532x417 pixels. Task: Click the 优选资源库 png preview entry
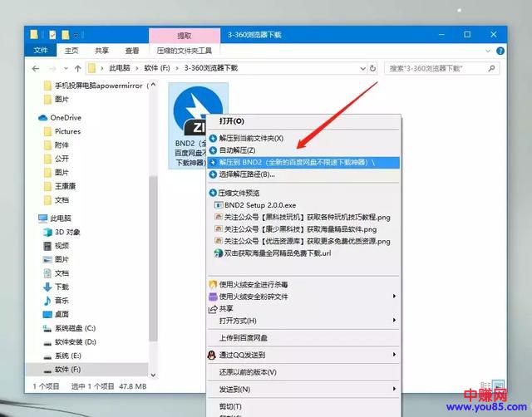307,242
